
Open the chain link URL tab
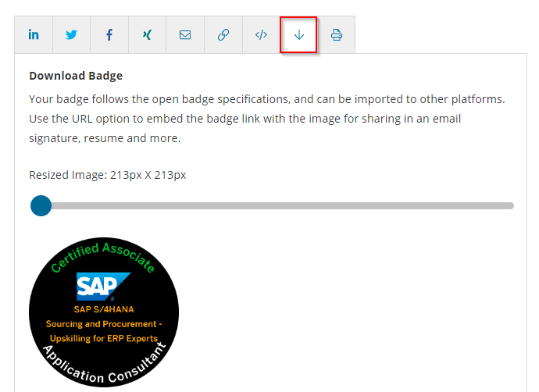(223, 35)
